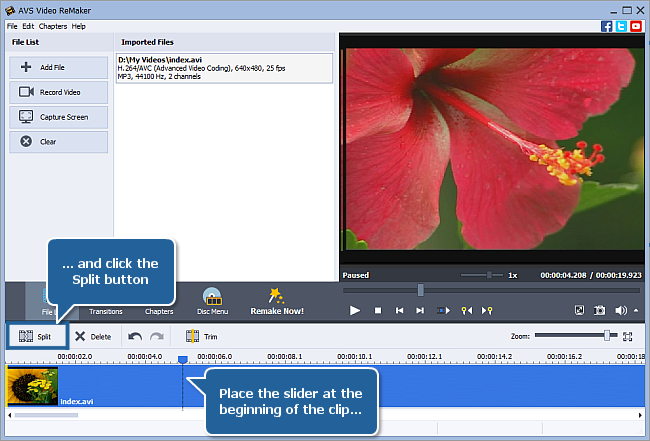Click the timeline playhead marker
The width and height of the screenshot is (650, 441).
[182, 359]
